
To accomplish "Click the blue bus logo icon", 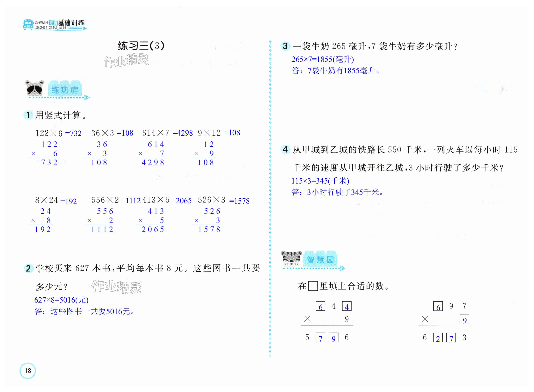I will pos(28,25).
